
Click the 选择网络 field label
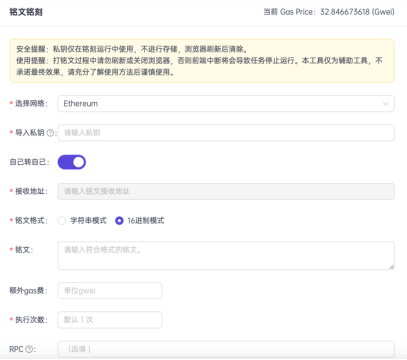click(x=31, y=104)
